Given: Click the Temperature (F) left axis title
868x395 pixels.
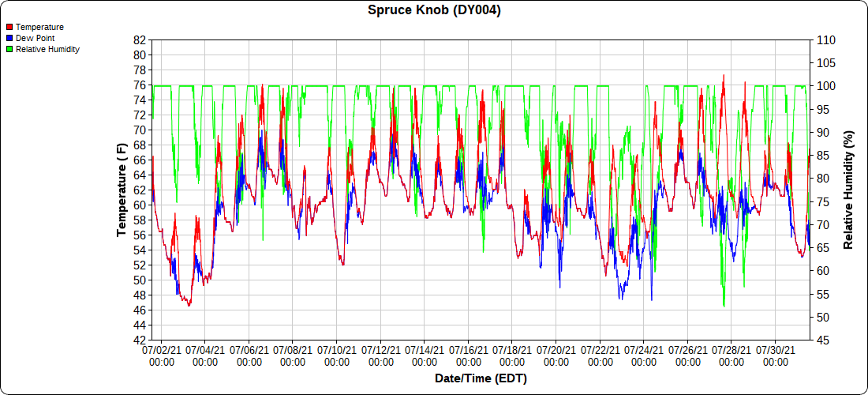Looking at the screenshot, I should [x=122, y=190].
